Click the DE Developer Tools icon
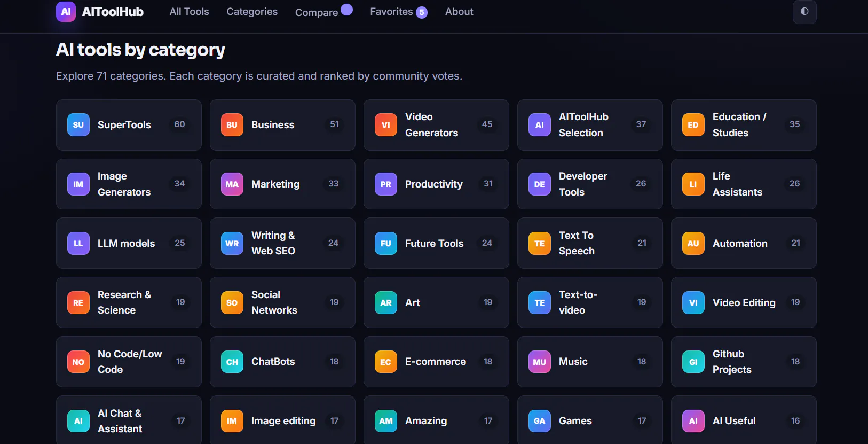868x444 pixels. (540, 184)
